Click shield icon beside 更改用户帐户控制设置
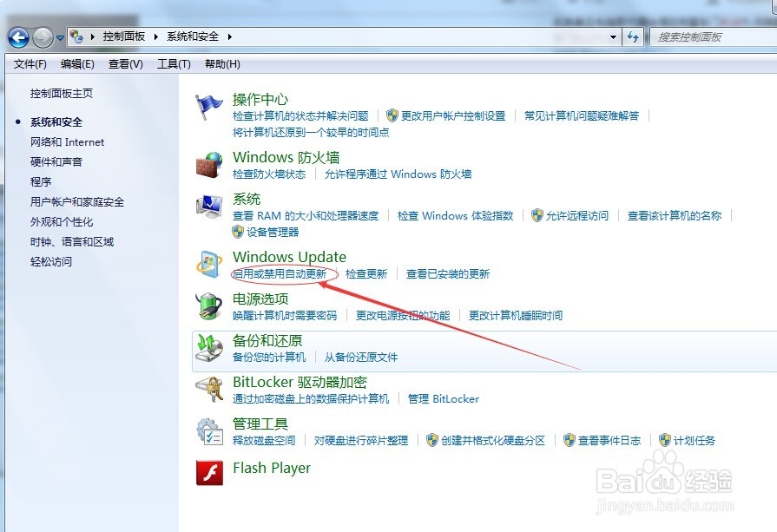The width and height of the screenshot is (777, 532). pos(392,115)
